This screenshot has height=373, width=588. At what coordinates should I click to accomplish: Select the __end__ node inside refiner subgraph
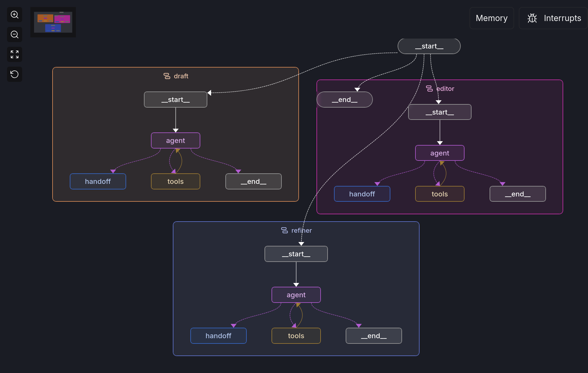pos(374,336)
